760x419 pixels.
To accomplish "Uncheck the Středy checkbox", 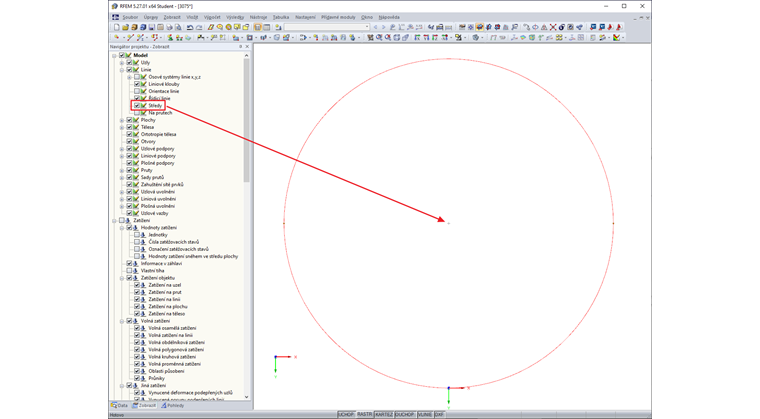I will [x=137, y=105].
